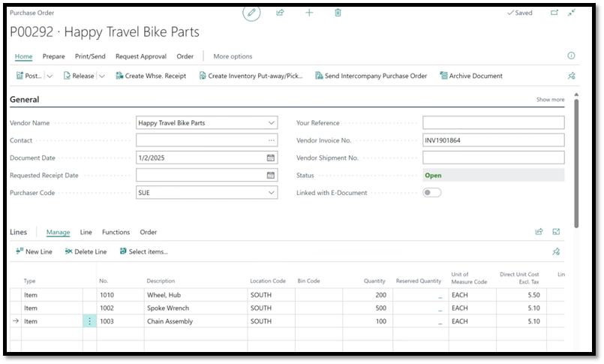Click quantity 500 cell
604x364 pixels.
[368, 308]
